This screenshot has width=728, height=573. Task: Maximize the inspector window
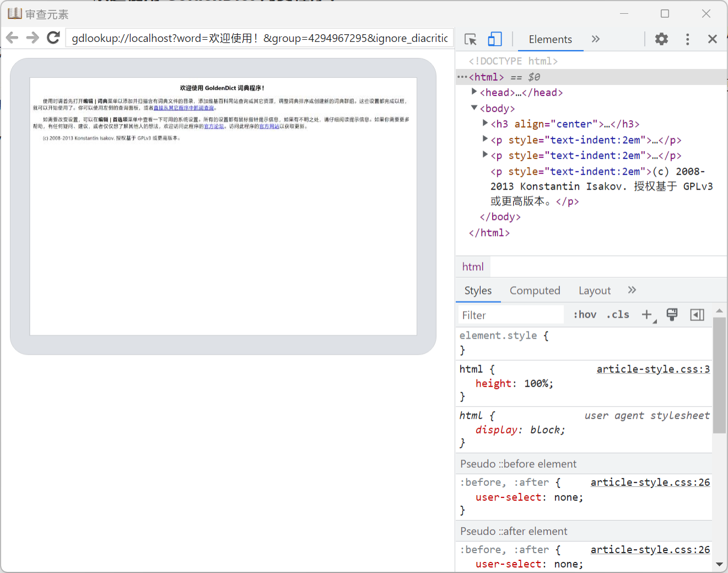click(665, 13)
